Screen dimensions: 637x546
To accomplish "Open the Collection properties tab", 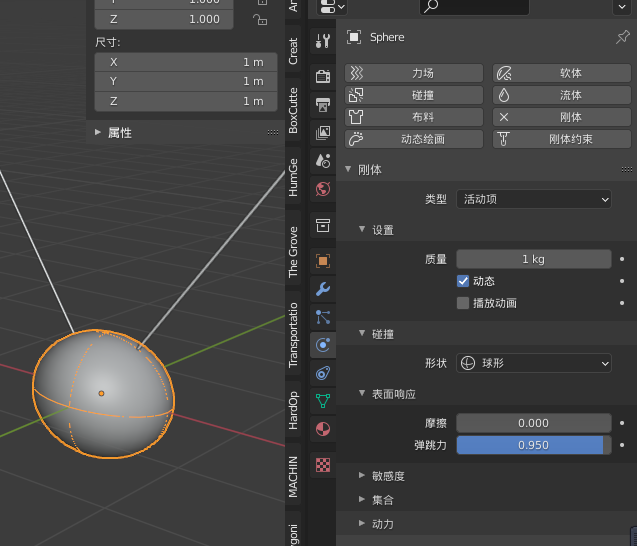I will (323, 225).
